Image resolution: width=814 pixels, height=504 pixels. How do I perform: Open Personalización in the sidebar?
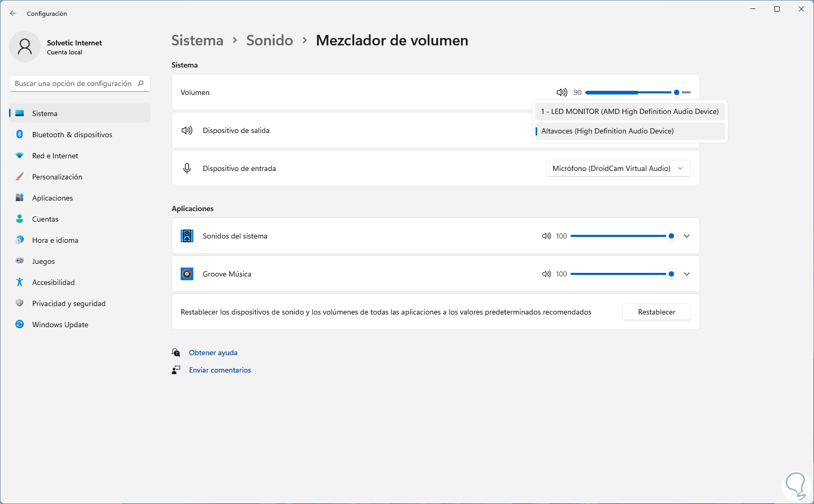57,177
